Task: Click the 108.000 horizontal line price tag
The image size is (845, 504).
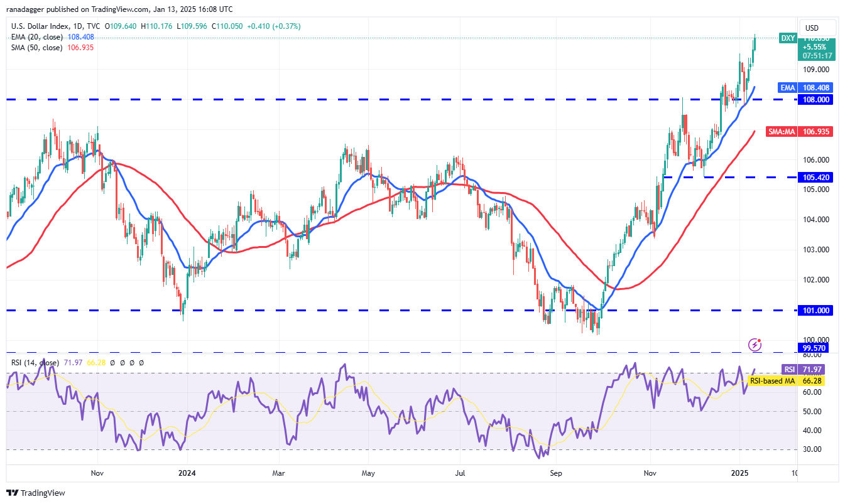Action: 816,100
